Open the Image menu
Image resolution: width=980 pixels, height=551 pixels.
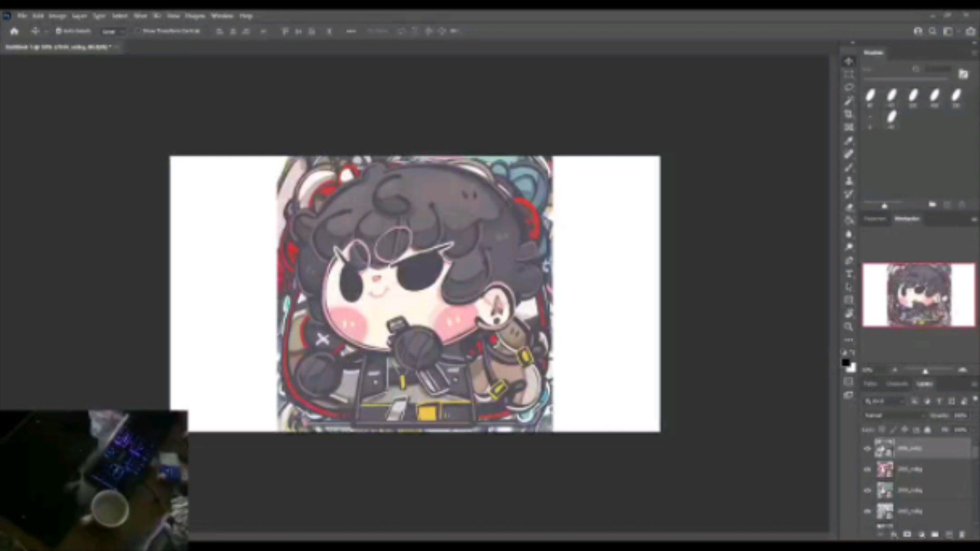pos(57,16)
